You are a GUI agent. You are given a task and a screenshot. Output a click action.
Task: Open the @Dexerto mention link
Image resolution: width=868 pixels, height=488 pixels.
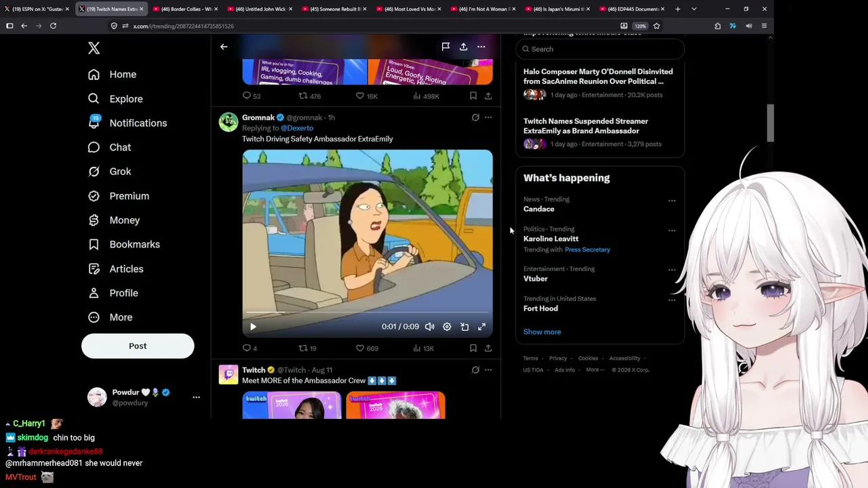coord(297,128)
